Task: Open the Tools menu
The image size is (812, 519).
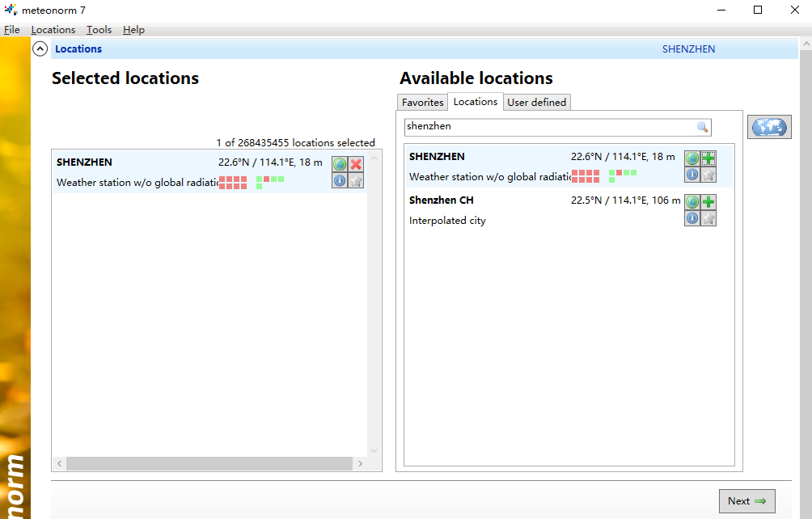Action: (x=99, y=30)
